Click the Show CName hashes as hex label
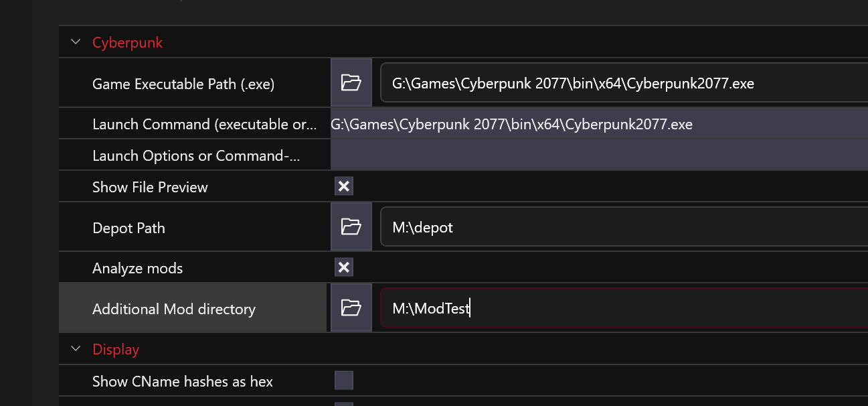The image size is (868, 406). (x=183, y=381)
